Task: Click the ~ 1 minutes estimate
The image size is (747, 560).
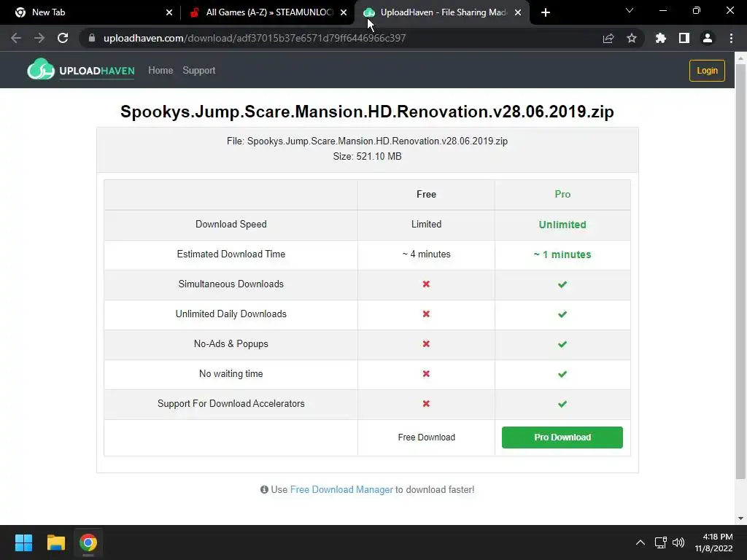Action: pyautogui.click(x=562, y=254)
